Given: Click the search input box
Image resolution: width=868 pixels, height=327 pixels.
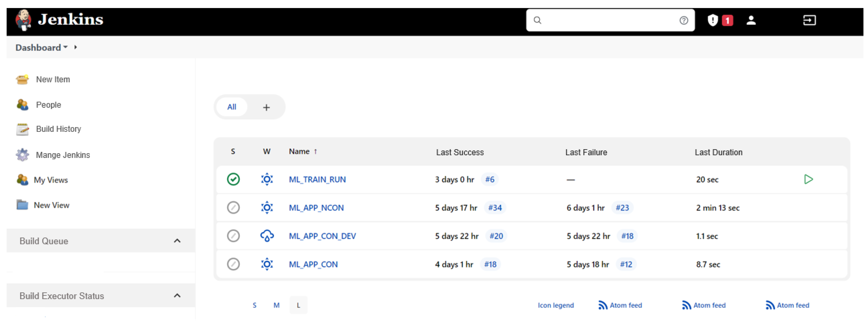Looking at the screenshot, I should (607, 20).
